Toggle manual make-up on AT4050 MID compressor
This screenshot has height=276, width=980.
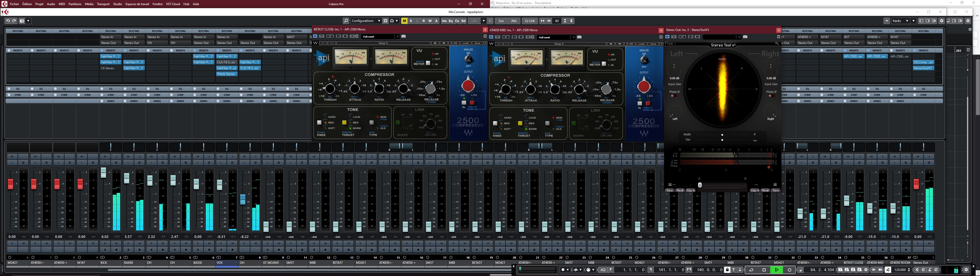[648, 104]
